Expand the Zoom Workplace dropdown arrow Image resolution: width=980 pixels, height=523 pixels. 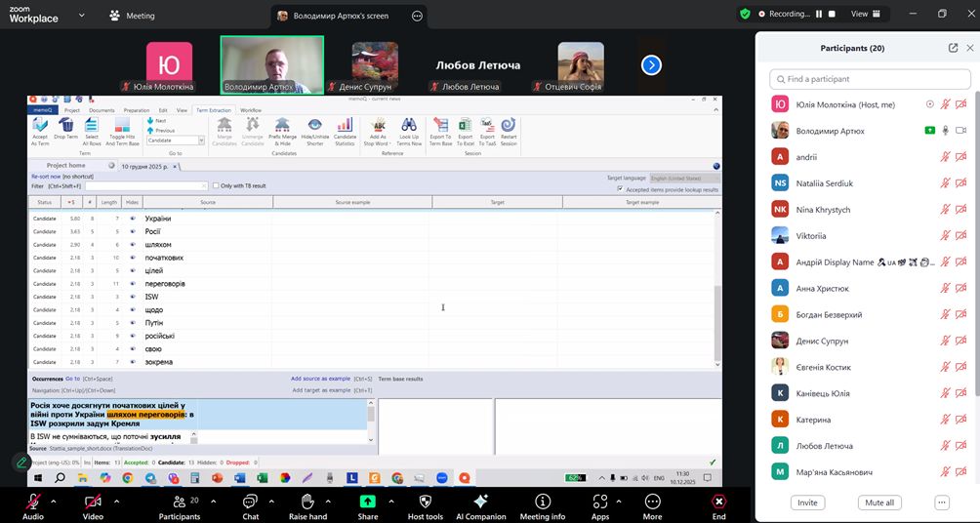80,16
